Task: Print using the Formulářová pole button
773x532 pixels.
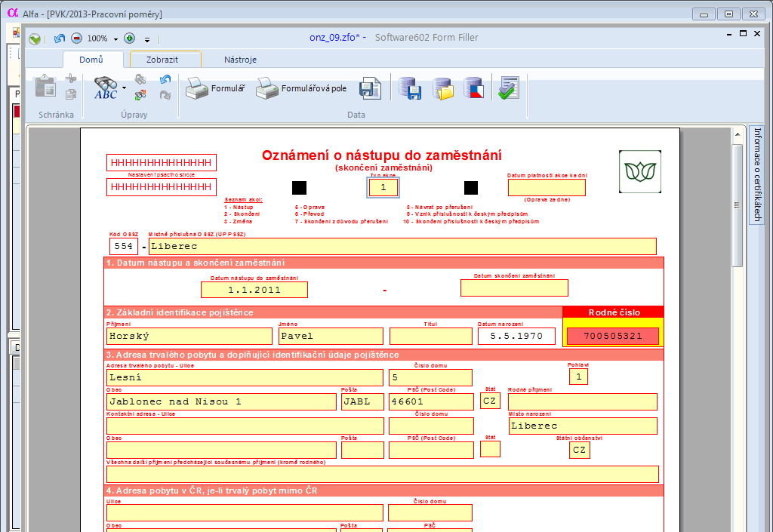Action: (301, 88)
